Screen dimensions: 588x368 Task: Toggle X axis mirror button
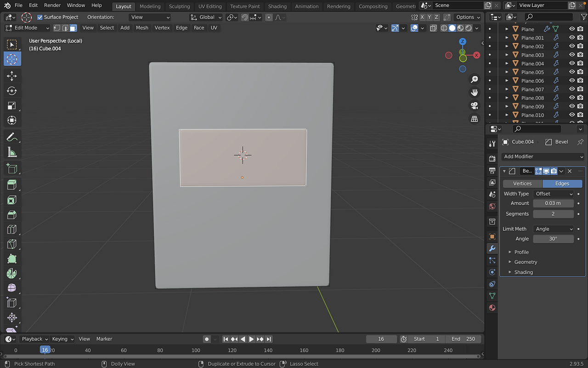422,17
